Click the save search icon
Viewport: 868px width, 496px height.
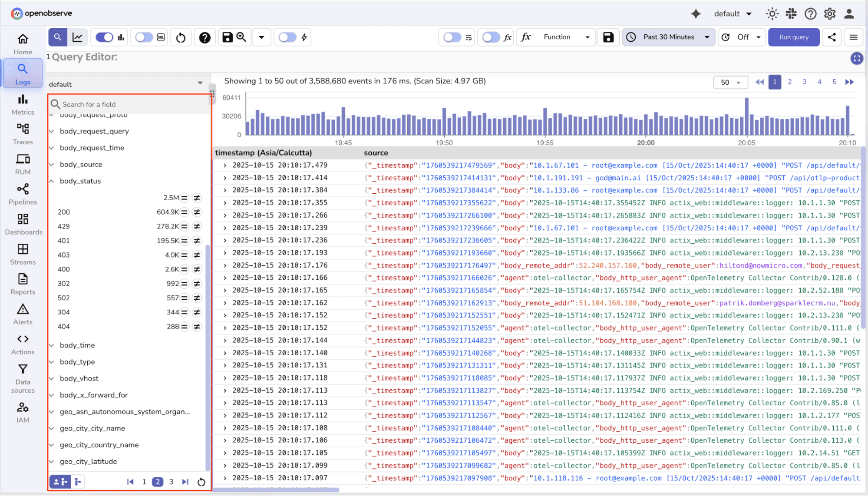tap(227, 37)
